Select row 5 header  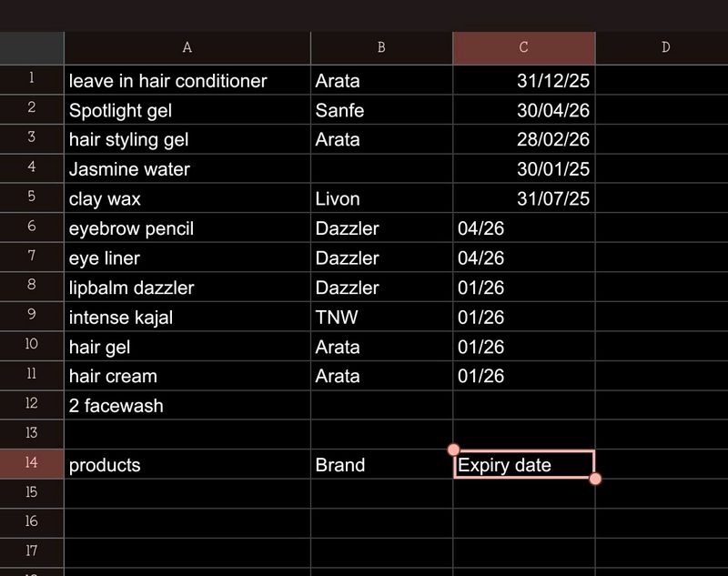(32, 197)
